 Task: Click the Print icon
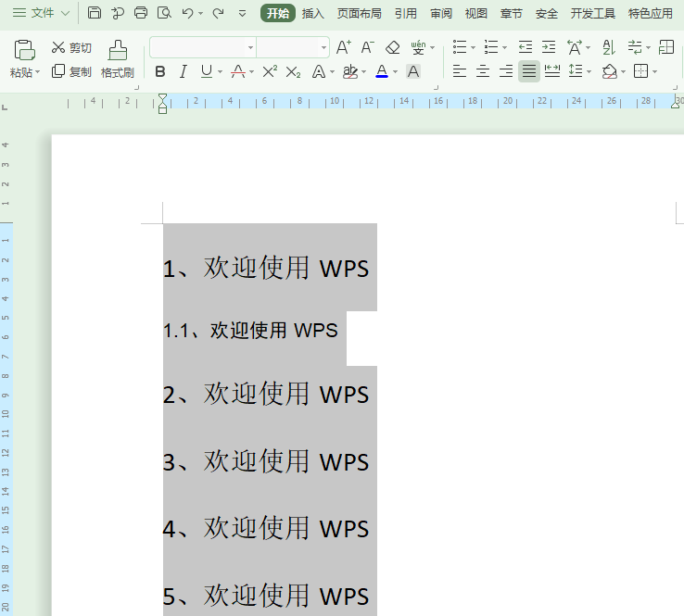tap(141, 13)
